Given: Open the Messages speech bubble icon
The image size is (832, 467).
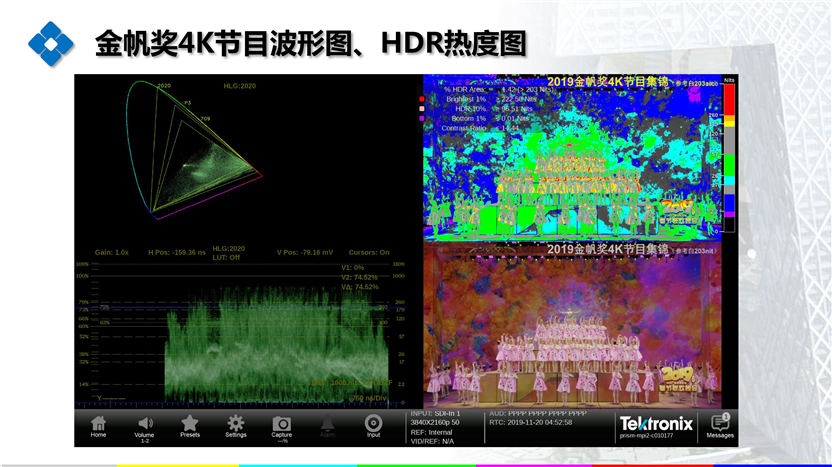Looking at the screenshot, I should click(720, 424).
